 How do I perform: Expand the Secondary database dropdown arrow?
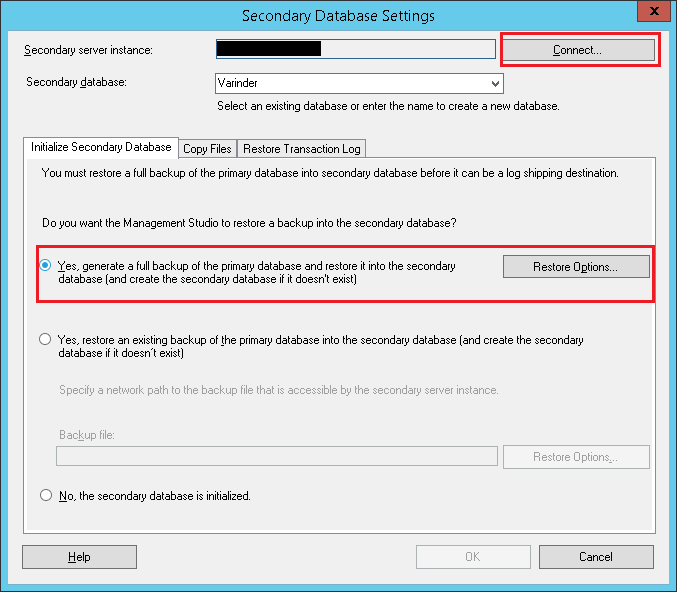(x=494, y=84)
